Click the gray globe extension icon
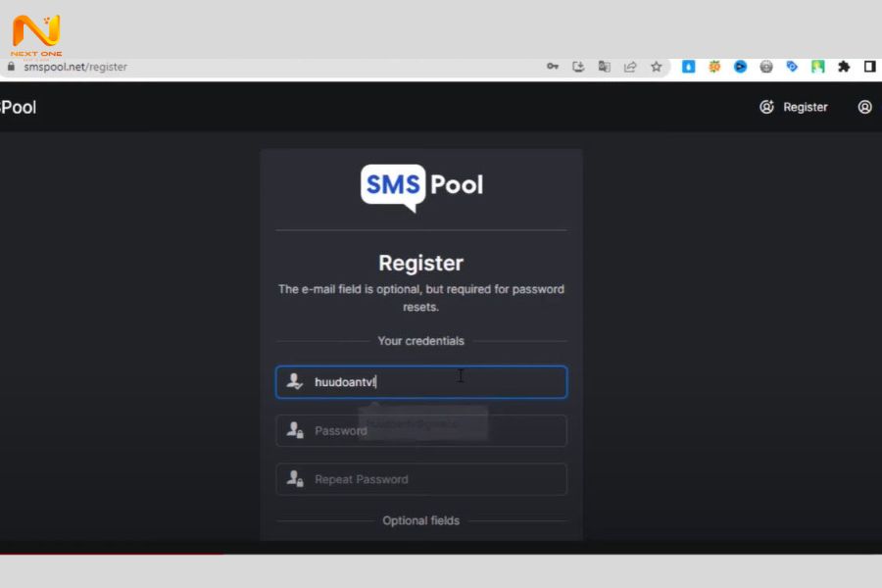Screen dimensions: 882x588 [766, 67]
